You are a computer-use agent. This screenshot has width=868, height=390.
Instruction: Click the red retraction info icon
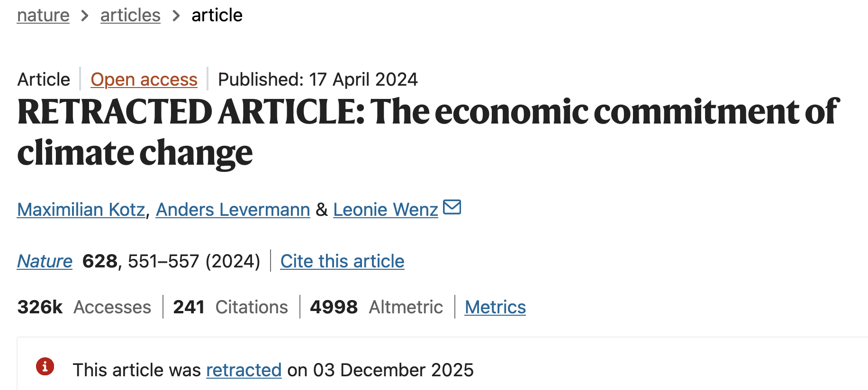(45, 366)
